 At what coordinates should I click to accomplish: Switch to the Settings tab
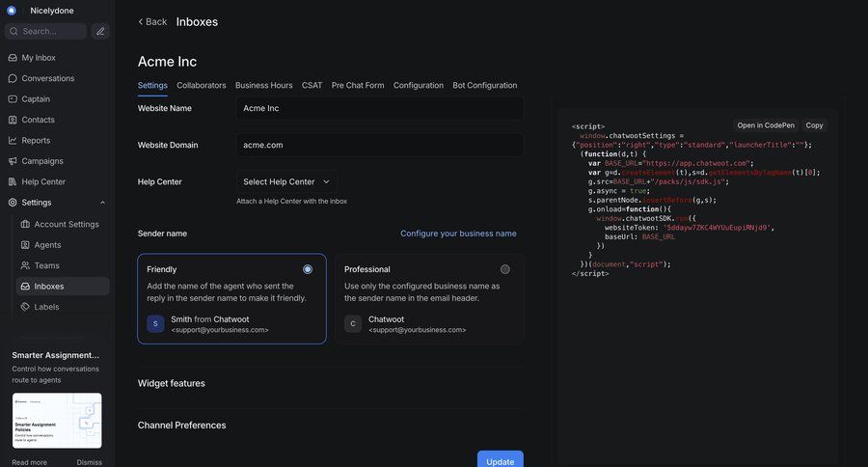(x=152, y=85)
